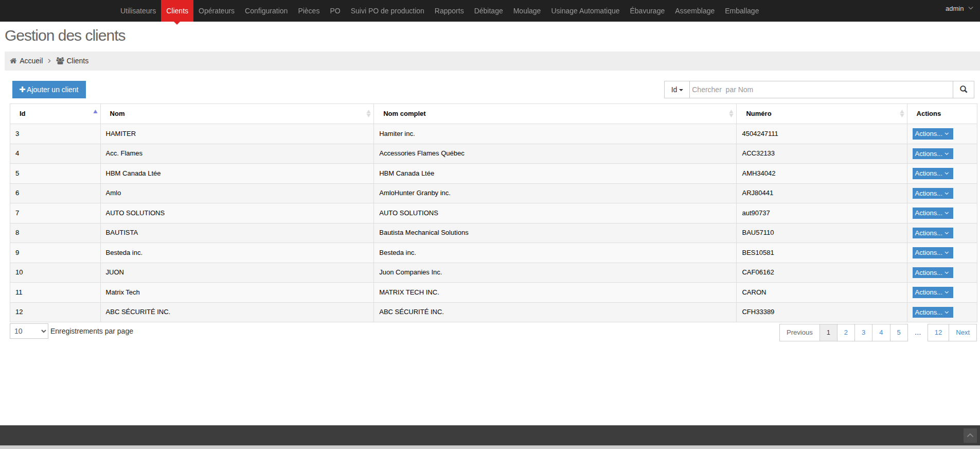Screen dimensions: 980x449
Task: Open Actions dropdown for Acc. Flames row
Action: (x=932, y=153)
